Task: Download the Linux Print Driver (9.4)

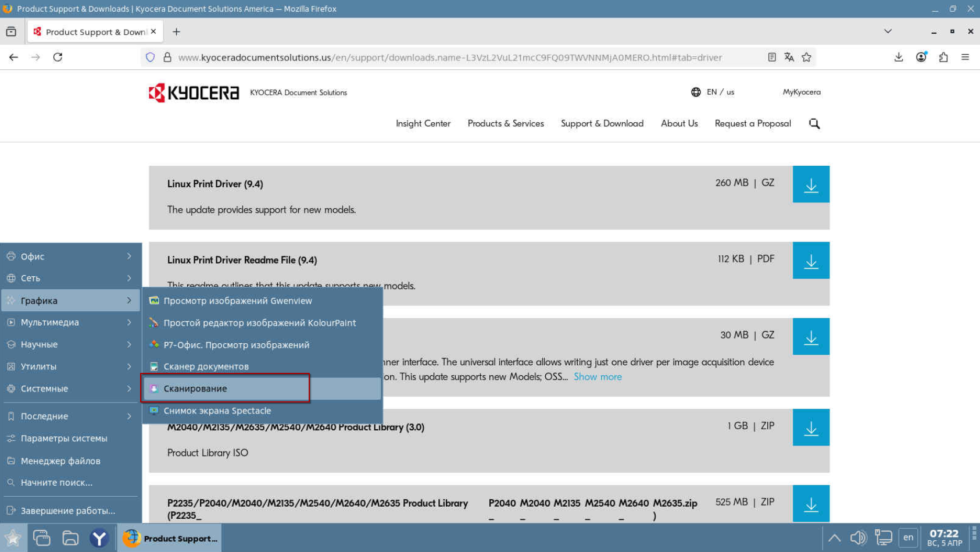Action: [x=810, y=184]
